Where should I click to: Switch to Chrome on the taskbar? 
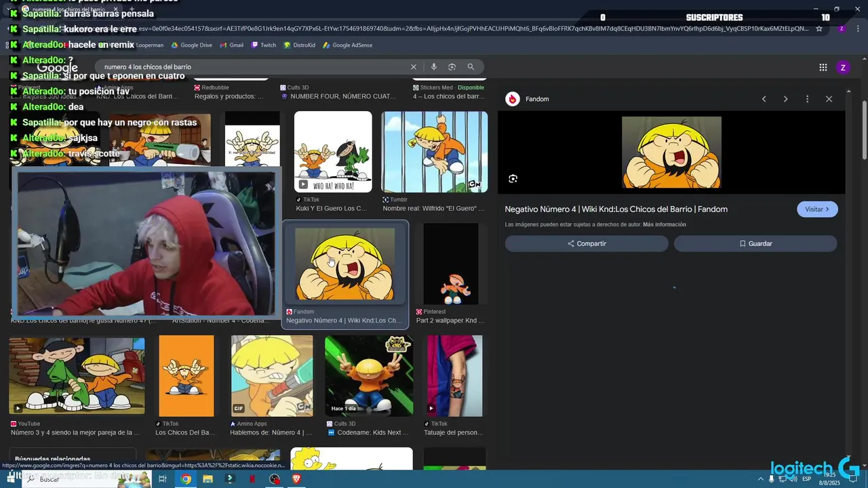186,479
